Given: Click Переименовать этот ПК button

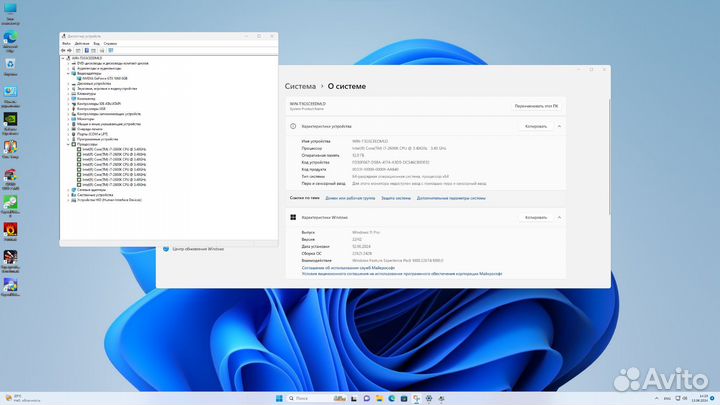Looking at the screenshot, I should click(x=536, y=106).
